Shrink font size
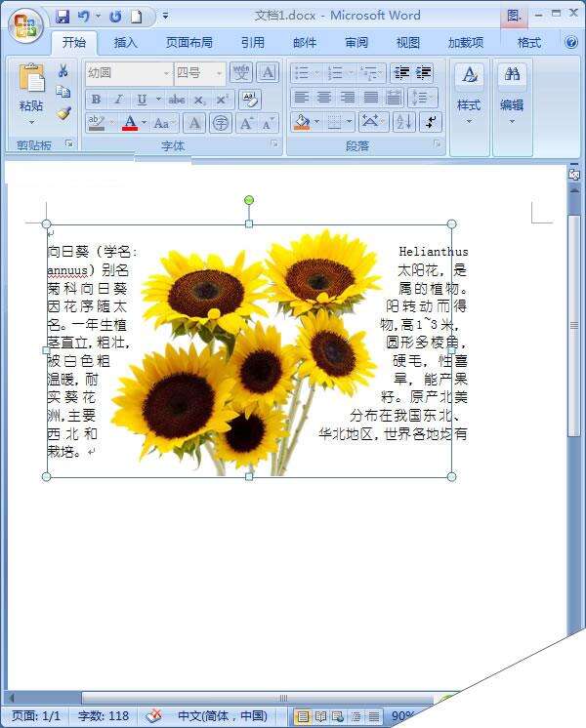The height and width of the screenshot is (728, 586). [x=269, y=123]
